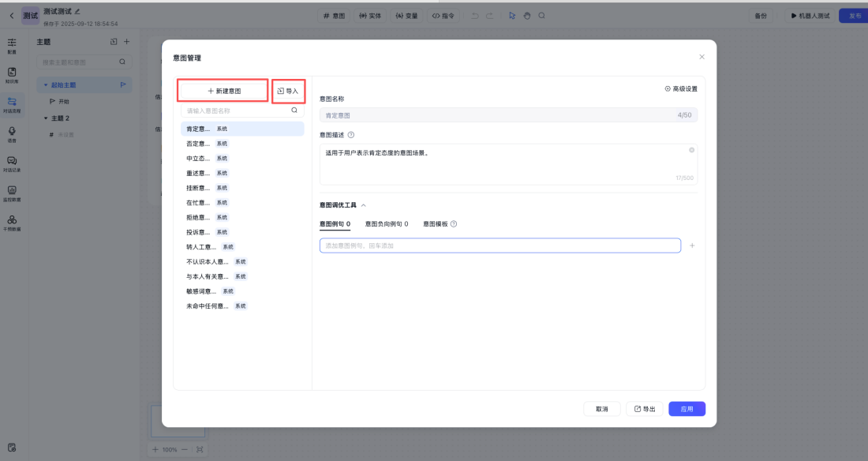Open the 变量 manager from top toolbar
Viewport: 868px width, 461px height.
[407, 15]
